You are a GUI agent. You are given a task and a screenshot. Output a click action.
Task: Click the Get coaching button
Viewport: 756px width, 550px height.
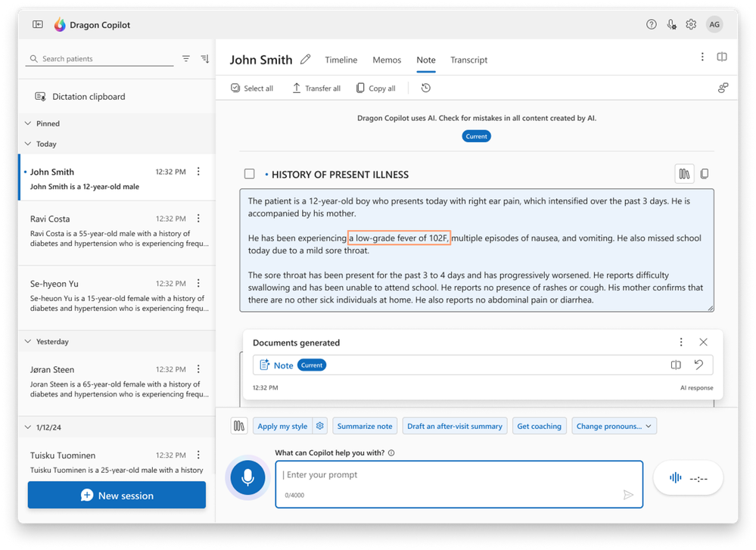(539, 426)
